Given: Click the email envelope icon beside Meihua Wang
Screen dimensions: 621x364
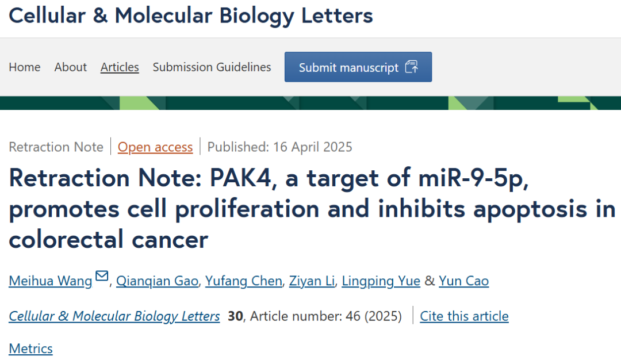Looking at the screenshot, I should (102, 275).
